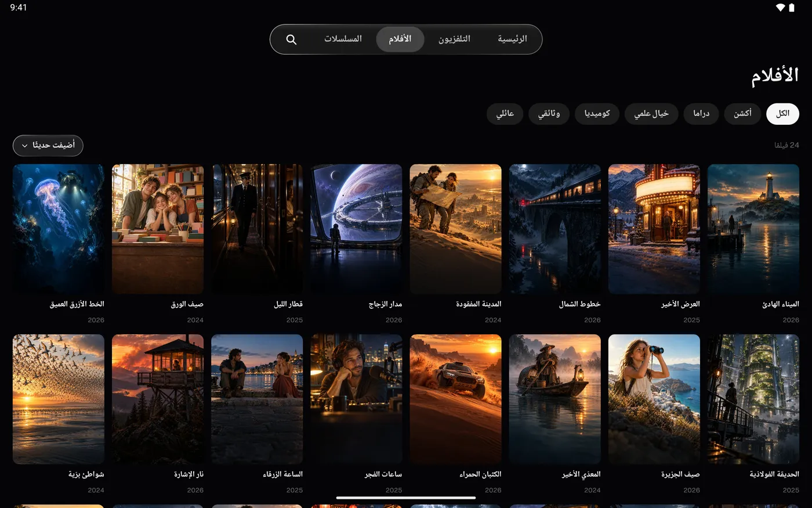Image resolution: width=812 pixels, height=508 pixels.
Task: Click the الميناء الهادئ movie title
Action: (781, 304)
